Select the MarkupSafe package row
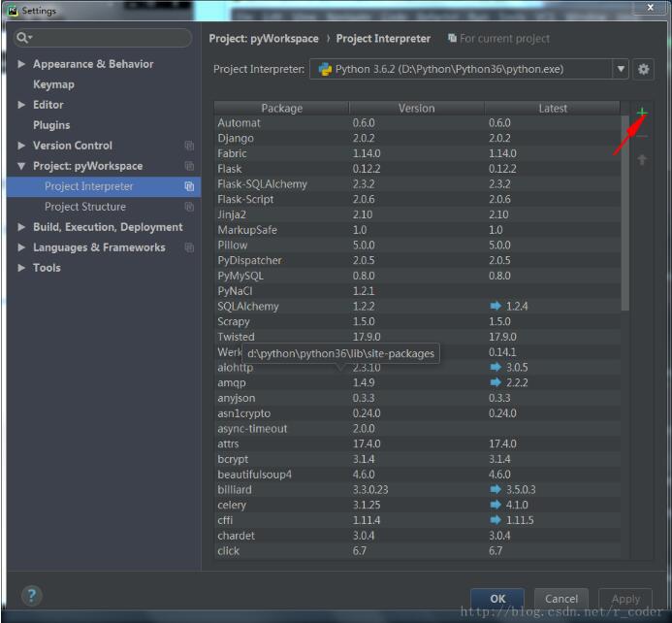672x623 pixels. click(417, 230)
